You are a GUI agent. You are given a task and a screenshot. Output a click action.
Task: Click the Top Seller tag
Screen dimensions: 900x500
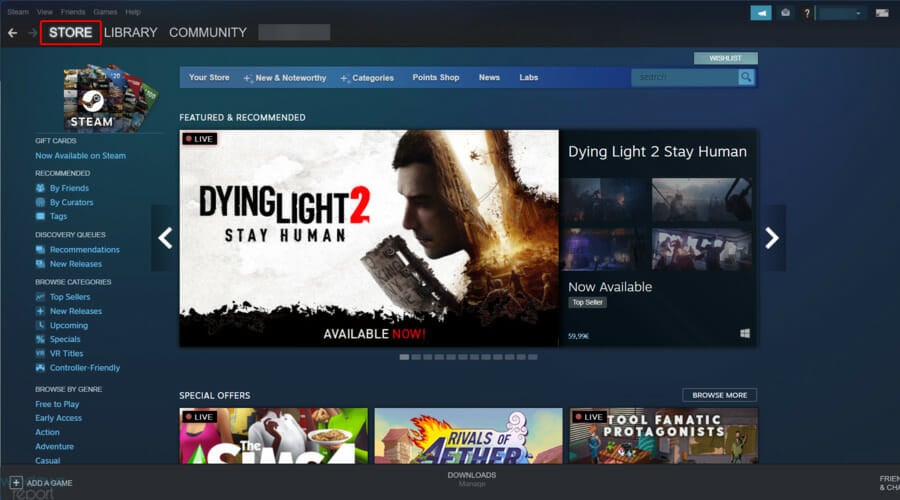pyautogui.click(x=587, y=303)
